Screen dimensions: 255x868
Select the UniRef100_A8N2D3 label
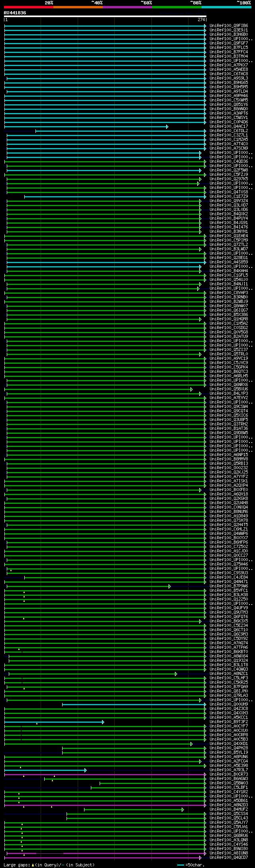229,805
